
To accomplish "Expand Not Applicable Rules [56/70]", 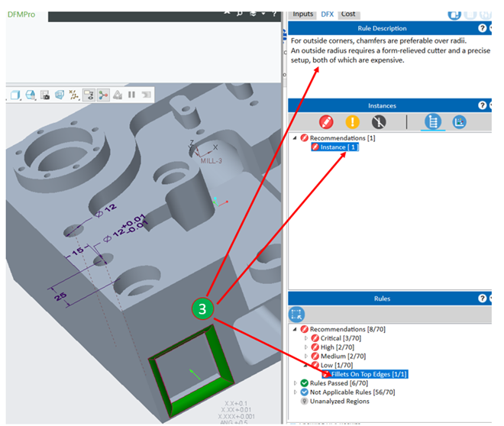I will click(295, 392).
